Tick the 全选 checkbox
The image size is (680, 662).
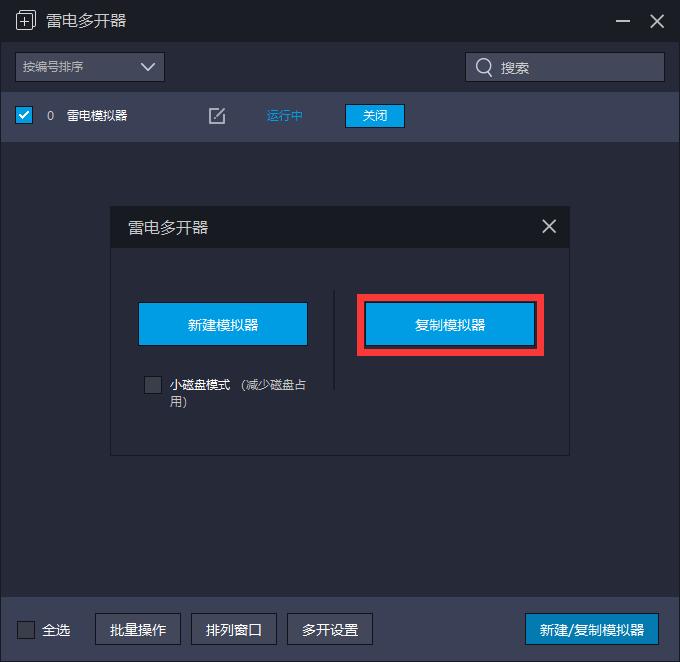[26, 630]
